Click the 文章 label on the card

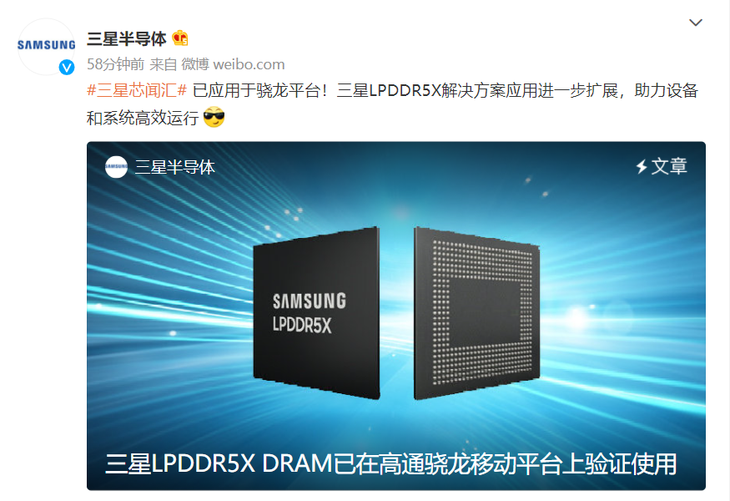669,166
